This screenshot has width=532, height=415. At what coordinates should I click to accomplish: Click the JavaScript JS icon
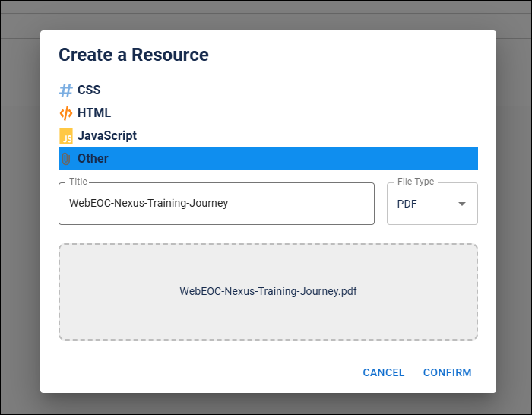coord(66,136)
